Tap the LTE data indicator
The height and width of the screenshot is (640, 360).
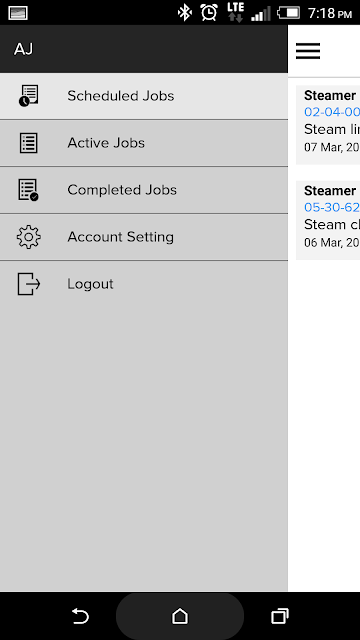236,12
